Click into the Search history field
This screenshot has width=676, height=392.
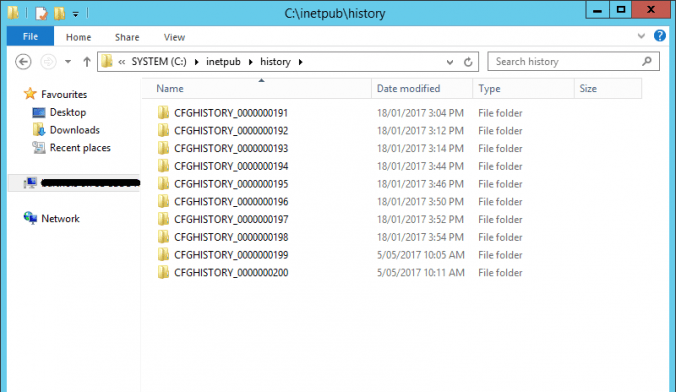565,62
